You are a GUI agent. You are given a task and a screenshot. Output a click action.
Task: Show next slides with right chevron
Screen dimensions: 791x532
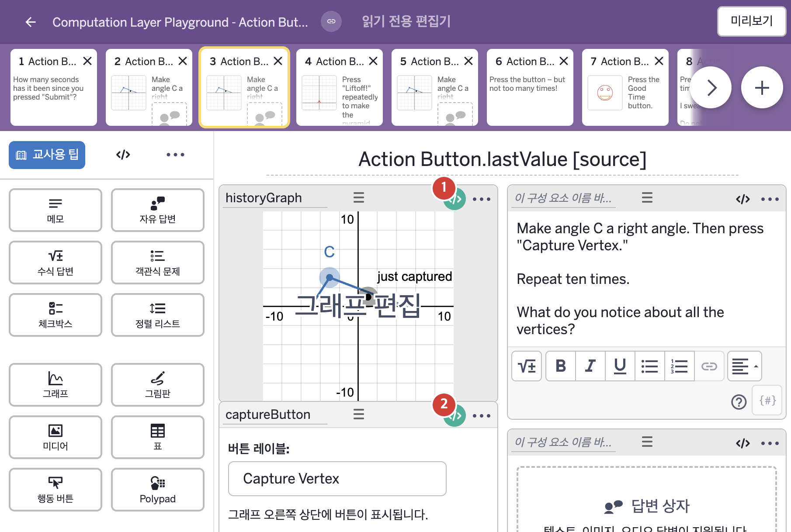(x=711, y=88)
